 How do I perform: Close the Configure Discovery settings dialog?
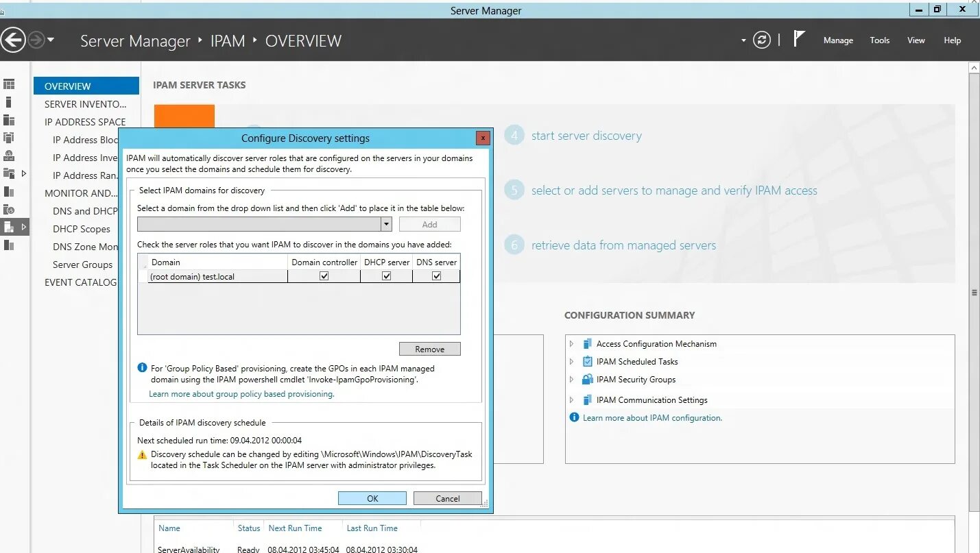483,138
